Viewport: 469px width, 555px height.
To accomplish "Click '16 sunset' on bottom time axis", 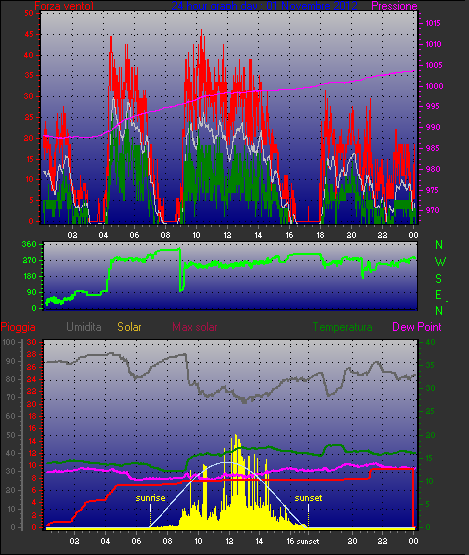I will tap(303, 541).
